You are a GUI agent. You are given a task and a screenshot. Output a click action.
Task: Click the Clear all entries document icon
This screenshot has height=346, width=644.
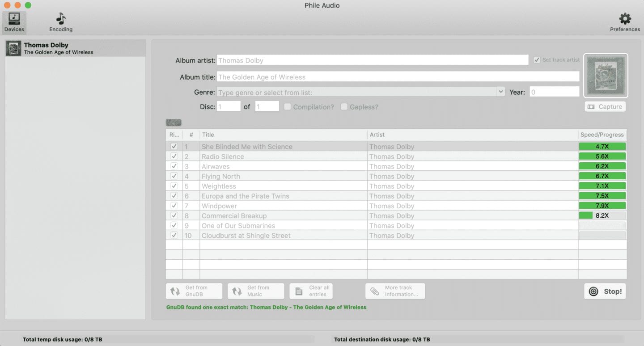298,291
